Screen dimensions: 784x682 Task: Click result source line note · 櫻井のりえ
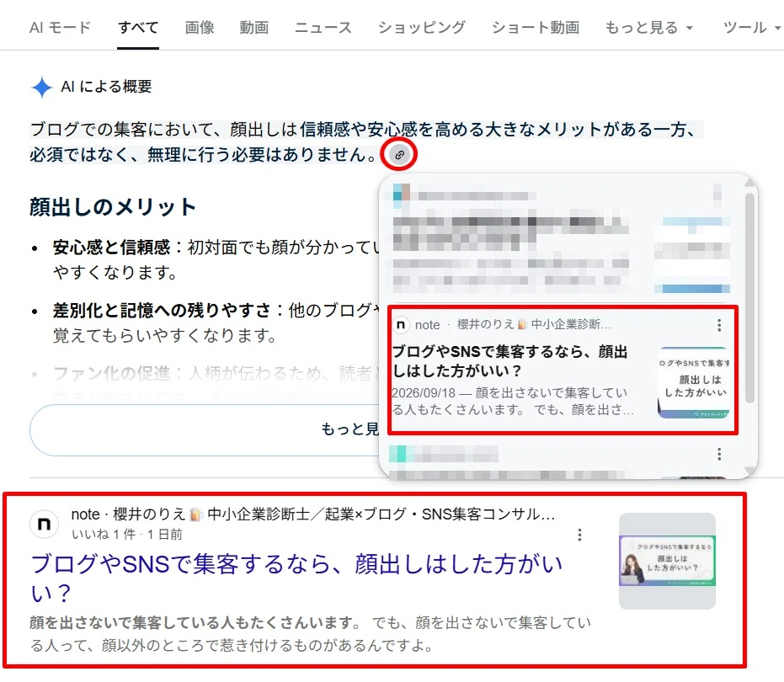(313, 514)
